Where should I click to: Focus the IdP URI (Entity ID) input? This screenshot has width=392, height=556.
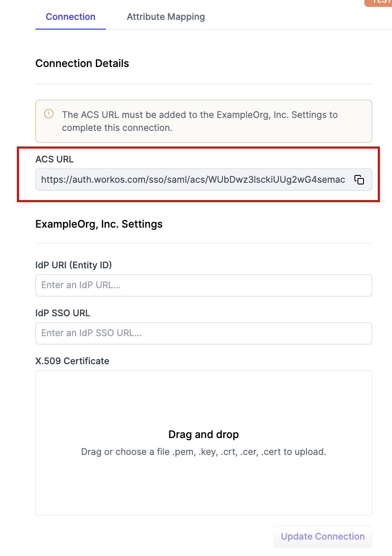[203, 285]
